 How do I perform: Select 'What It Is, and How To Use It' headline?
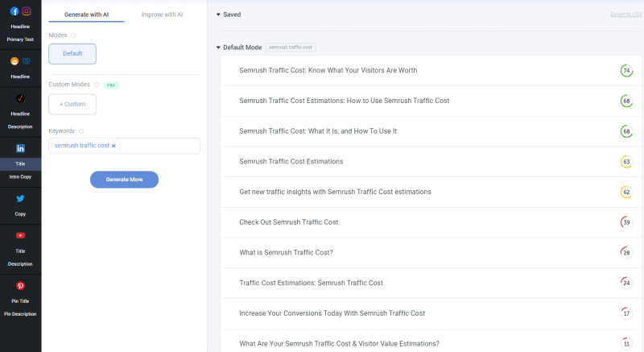[x=431, y=131]
